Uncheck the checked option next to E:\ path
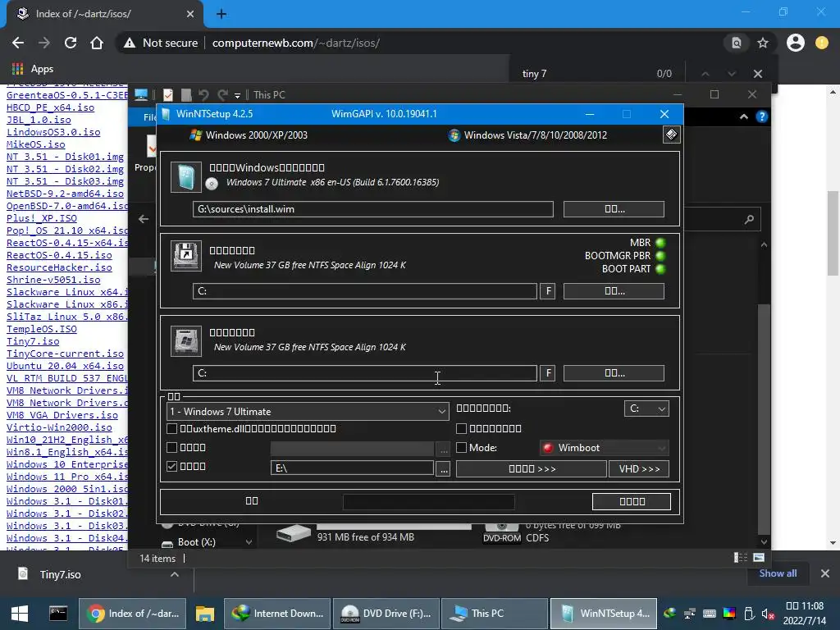This screenshot has width=840, height=630. 172,466
